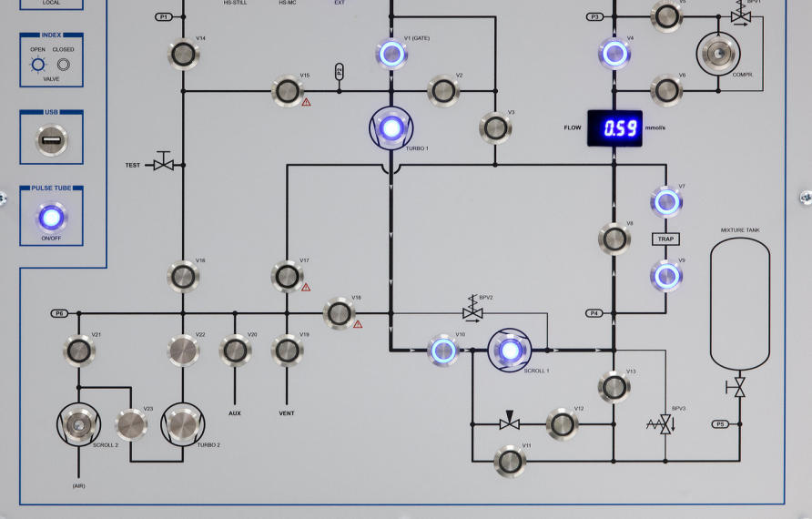Screen dimensions: 812x519
Task: Toggle valve V2 push button
Action: (x=443, y=91)
